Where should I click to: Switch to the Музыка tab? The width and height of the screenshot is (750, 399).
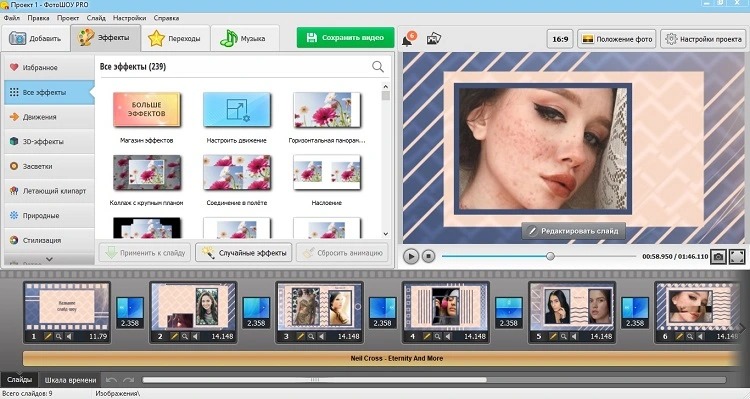(x=244, y=38)
